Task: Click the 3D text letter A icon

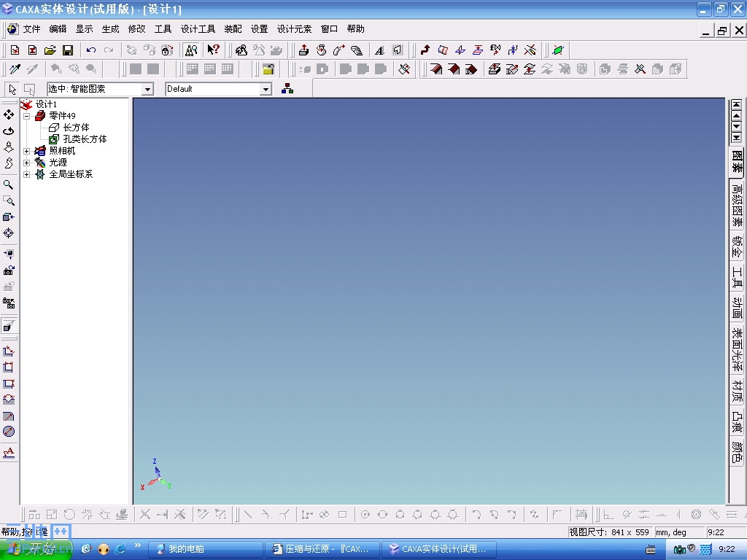Action: click(379, 50)
